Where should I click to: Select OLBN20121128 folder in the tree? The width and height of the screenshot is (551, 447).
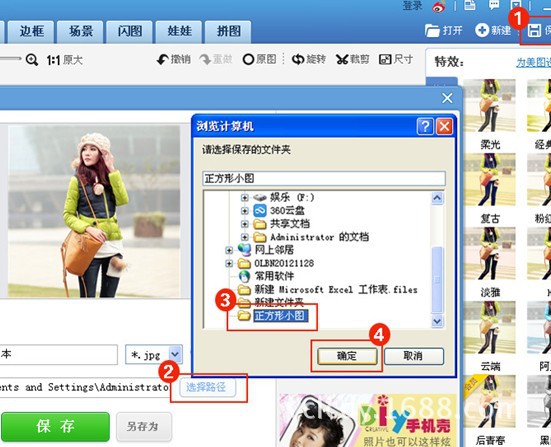point(284,263)
